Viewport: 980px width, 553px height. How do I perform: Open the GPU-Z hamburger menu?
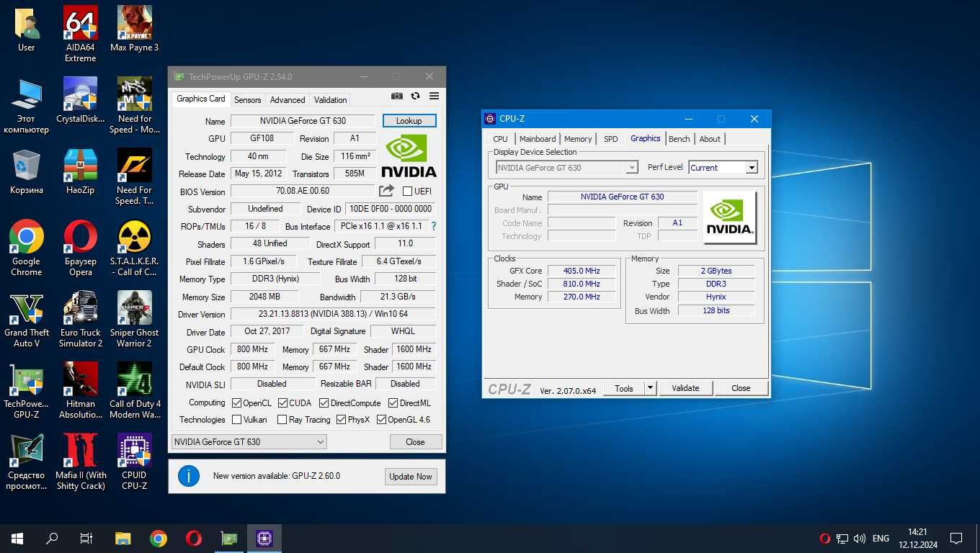[434, 96]
